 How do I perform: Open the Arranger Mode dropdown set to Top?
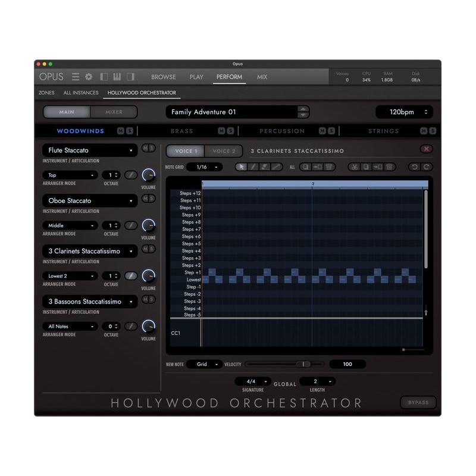coord(68,176)
